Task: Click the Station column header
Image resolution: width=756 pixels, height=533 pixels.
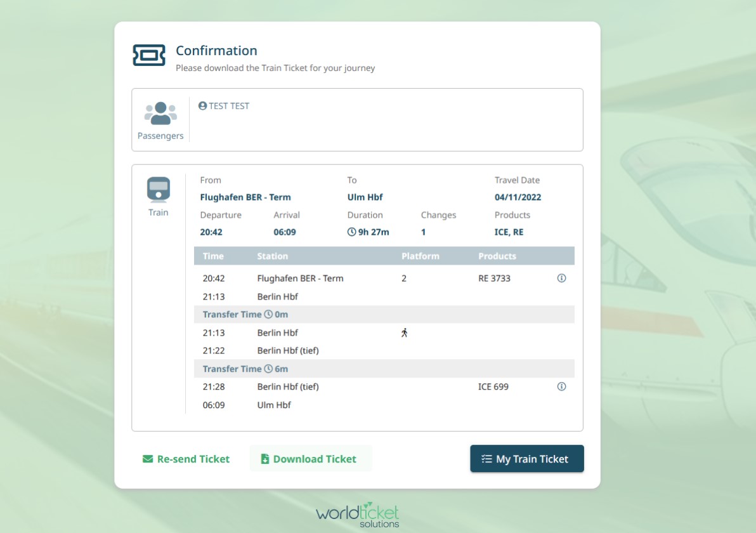Action: tap(273, 256)
